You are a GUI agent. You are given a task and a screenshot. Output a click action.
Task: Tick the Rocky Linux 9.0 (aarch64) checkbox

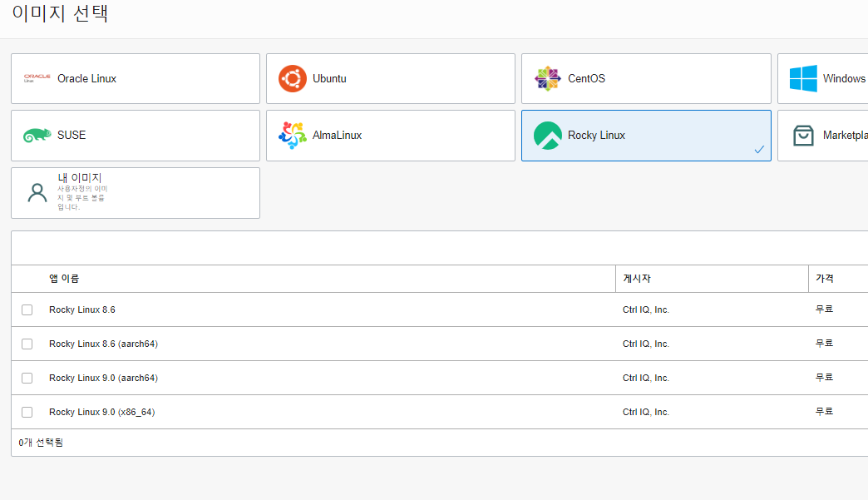click(x=27, y=378)
